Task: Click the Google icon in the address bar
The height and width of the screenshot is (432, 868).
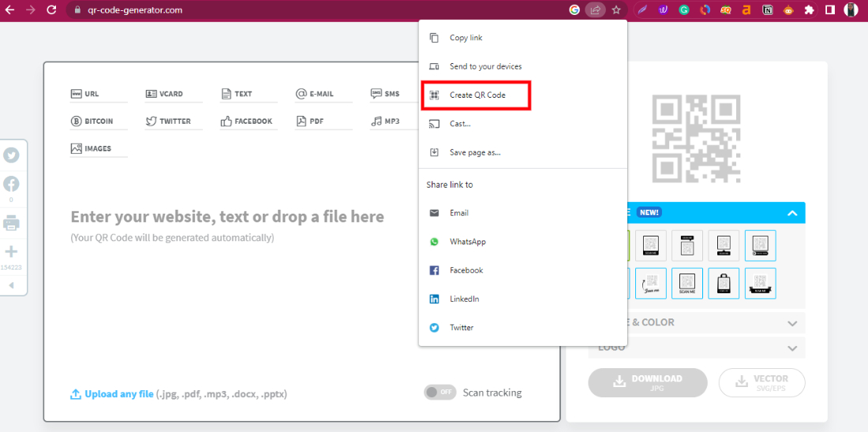Action: [x=574, y=10]
